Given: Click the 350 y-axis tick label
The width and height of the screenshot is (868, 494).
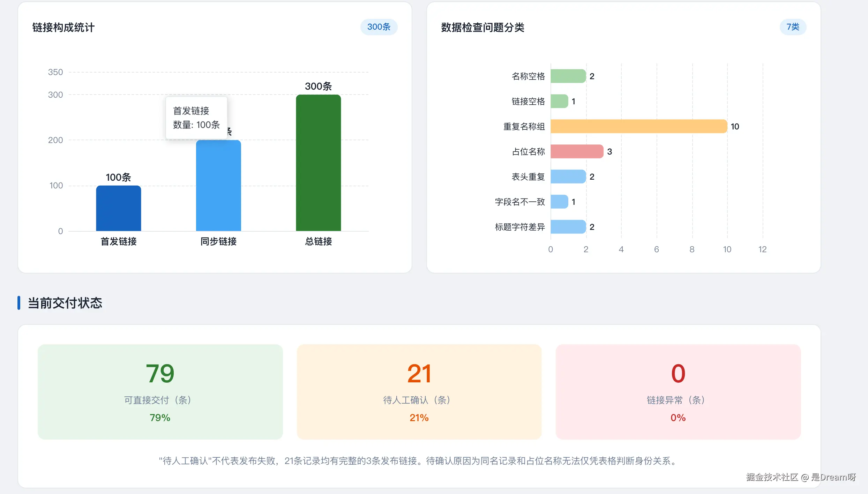Looking at the screenshot, I should 55,72.
